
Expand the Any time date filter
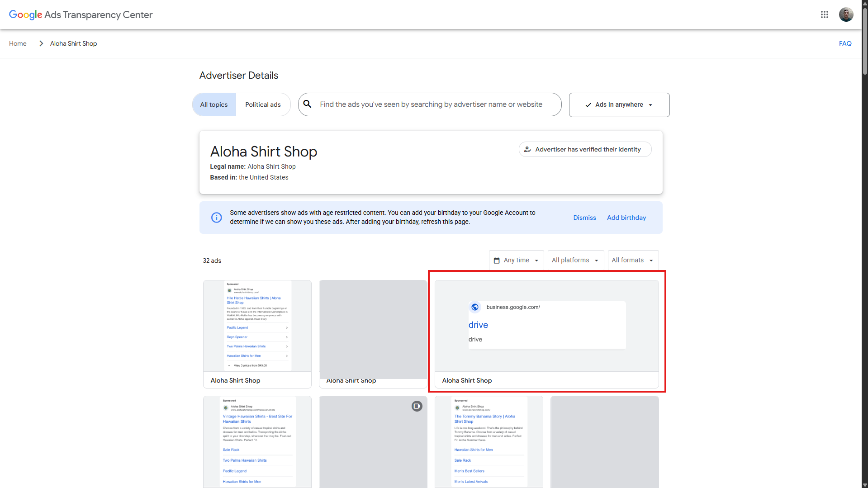click(516, 261)
